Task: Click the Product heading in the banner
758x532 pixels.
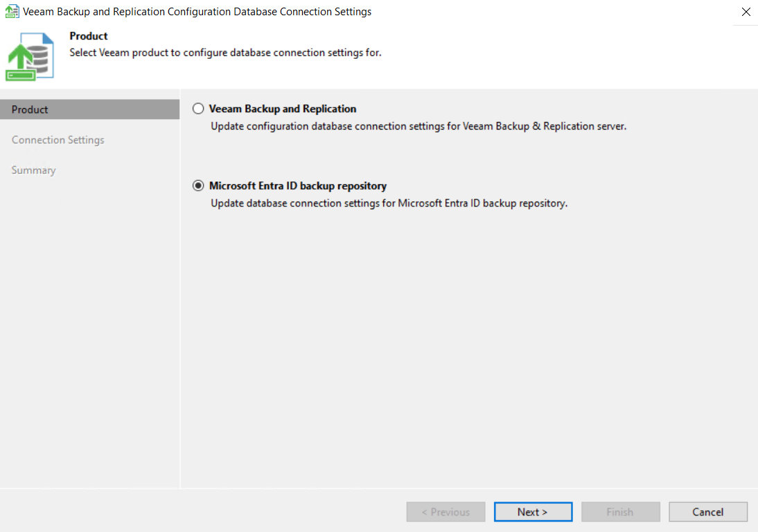Action: pos(87,35)
